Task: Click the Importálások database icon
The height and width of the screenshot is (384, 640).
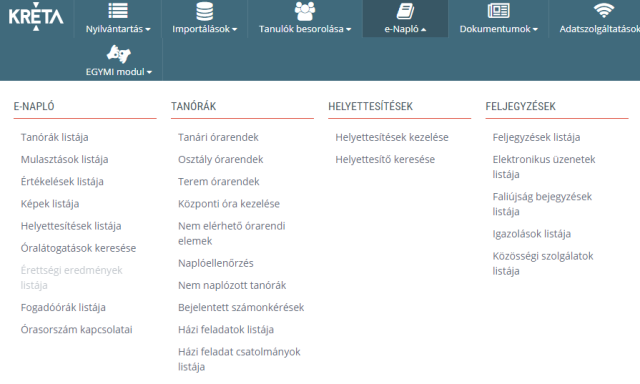Action: point(204,11)
